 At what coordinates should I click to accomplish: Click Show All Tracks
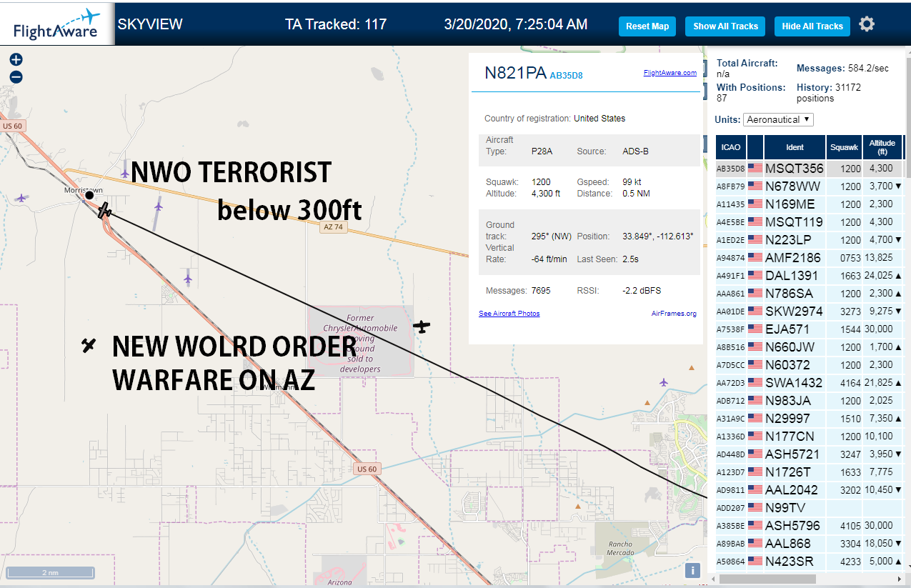725,26
